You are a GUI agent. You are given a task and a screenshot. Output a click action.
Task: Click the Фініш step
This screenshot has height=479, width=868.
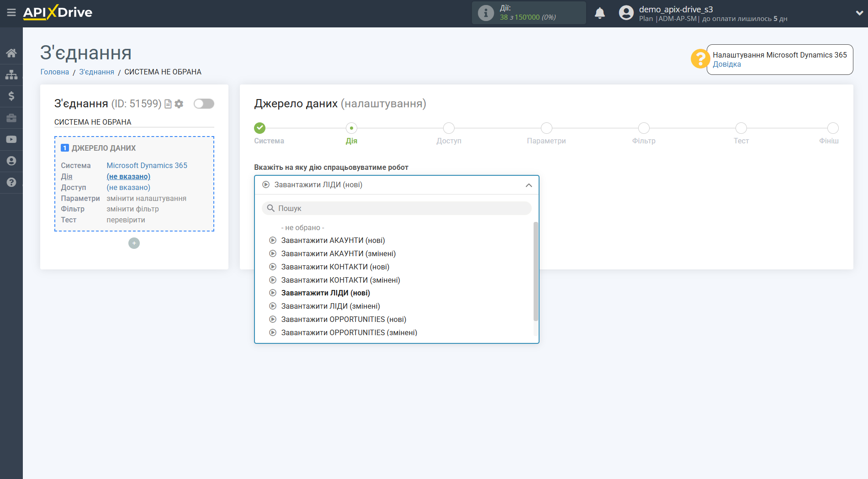point(833,128)
